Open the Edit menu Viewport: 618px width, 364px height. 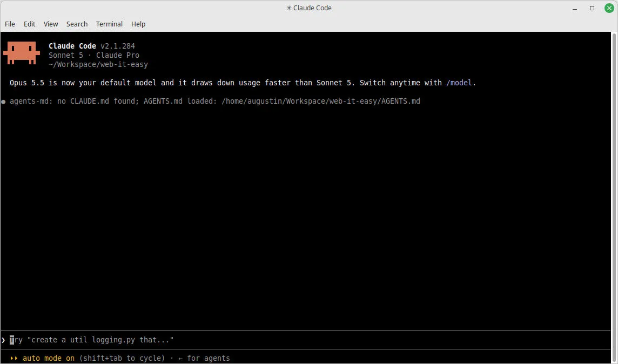[29, 24]
